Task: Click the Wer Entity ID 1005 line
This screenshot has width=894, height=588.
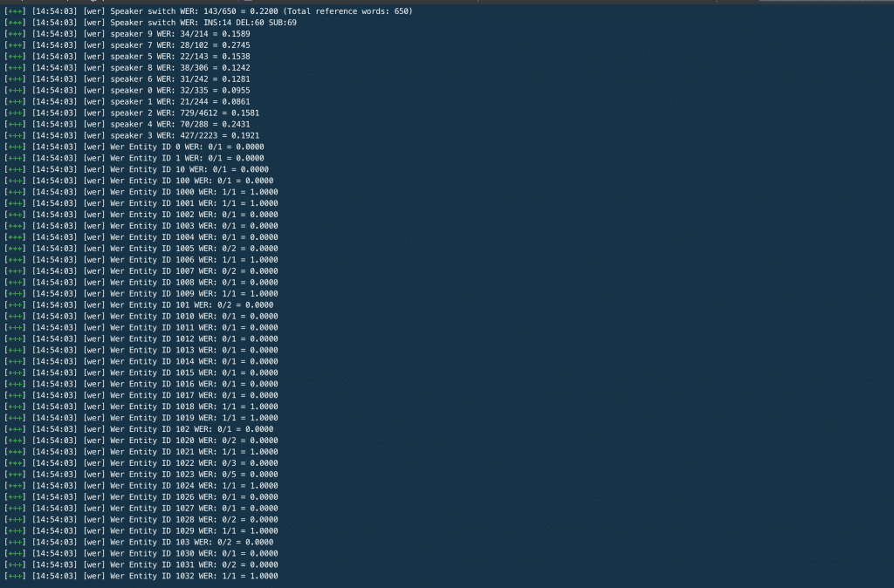Action: 141,249
